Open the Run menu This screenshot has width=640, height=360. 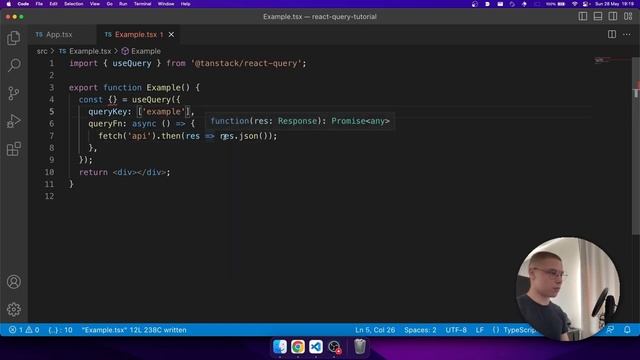[x=123, y=4]
